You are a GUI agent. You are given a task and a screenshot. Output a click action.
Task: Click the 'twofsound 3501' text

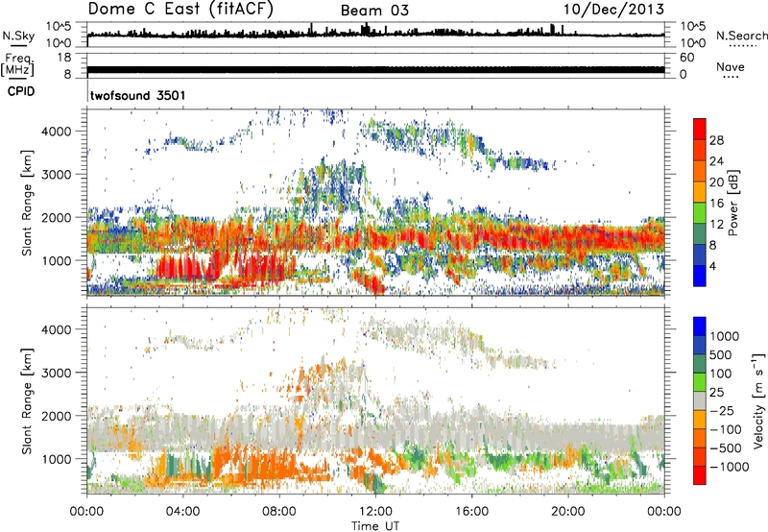138,95
